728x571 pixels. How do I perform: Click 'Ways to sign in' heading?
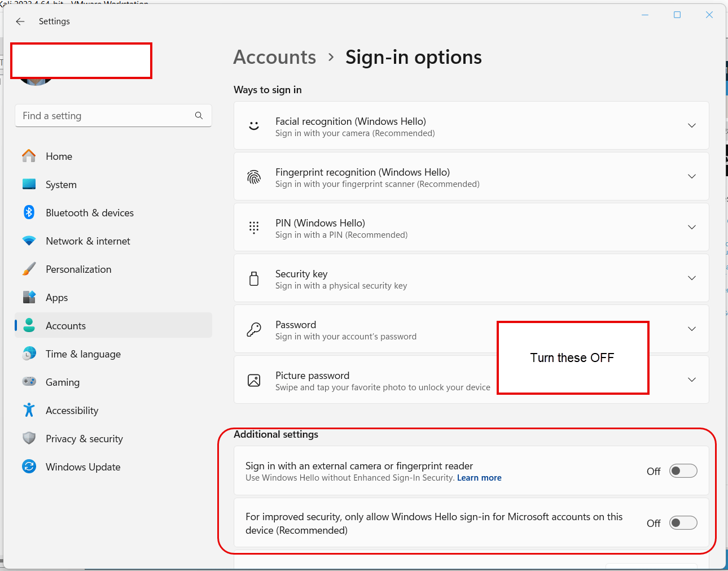click(x=267, y=90)
